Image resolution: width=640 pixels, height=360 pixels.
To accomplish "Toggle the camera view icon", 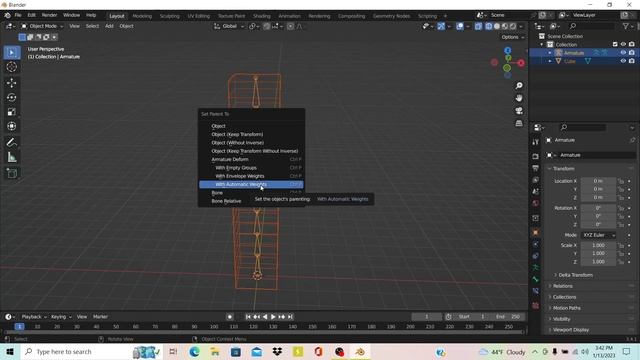I will [519, 111].
